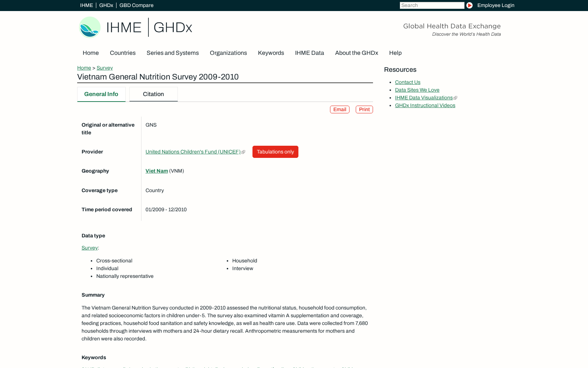
Task: Click the Nationally representative list item
Action: click(125, 276)
